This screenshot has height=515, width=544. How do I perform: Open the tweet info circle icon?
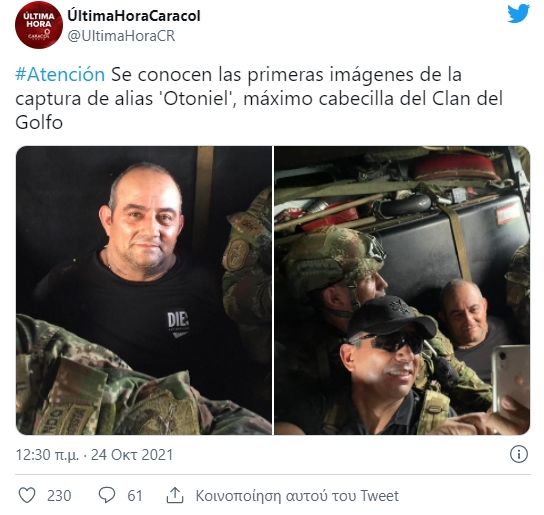pos(519,454)
